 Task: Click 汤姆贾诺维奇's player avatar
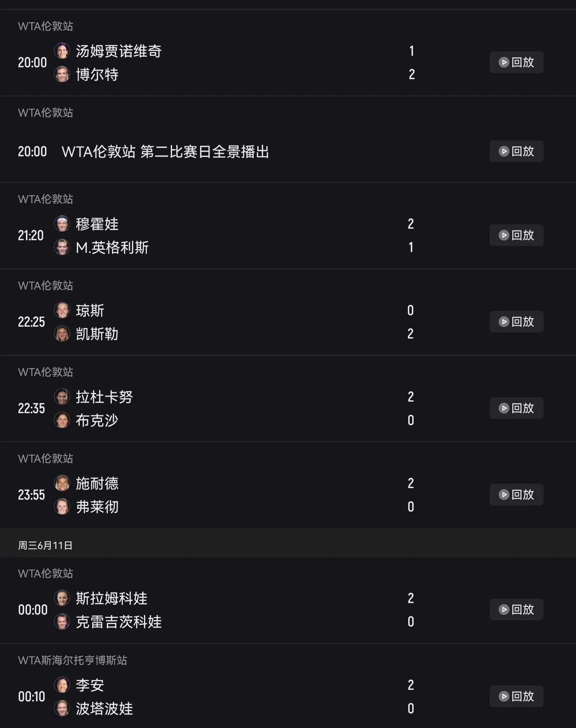[62, 51]
